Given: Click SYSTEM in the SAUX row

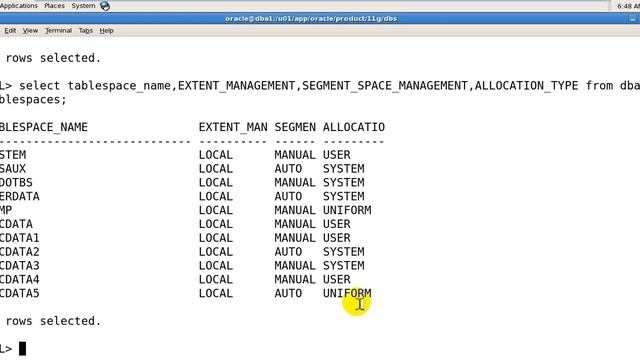Looking at the screenshot, I should point(344,169).
